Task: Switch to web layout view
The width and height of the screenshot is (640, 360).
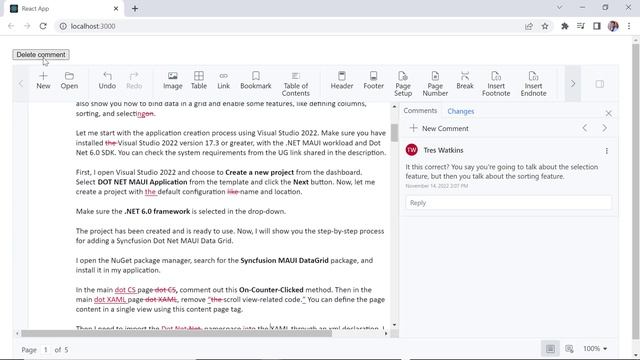Action: pyautogui.click(x=569, y=349)
